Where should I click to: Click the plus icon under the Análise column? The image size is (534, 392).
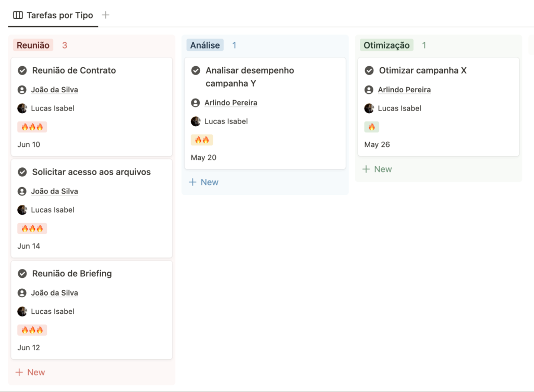(192, 182)
